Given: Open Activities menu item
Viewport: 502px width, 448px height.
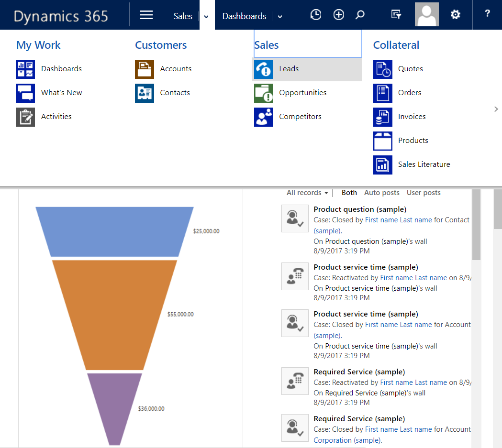Looking at the screenshot, I should tap(56, 117).
